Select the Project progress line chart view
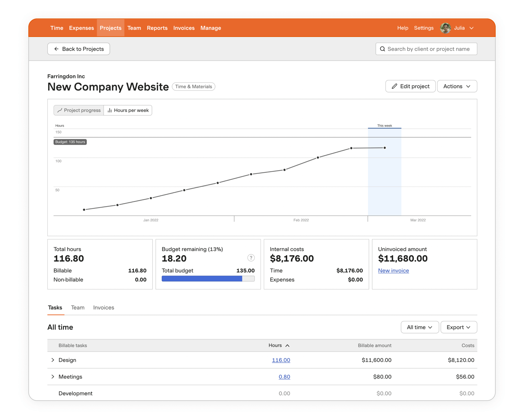This screenshot has width=524, height=420. coord(78,110)
